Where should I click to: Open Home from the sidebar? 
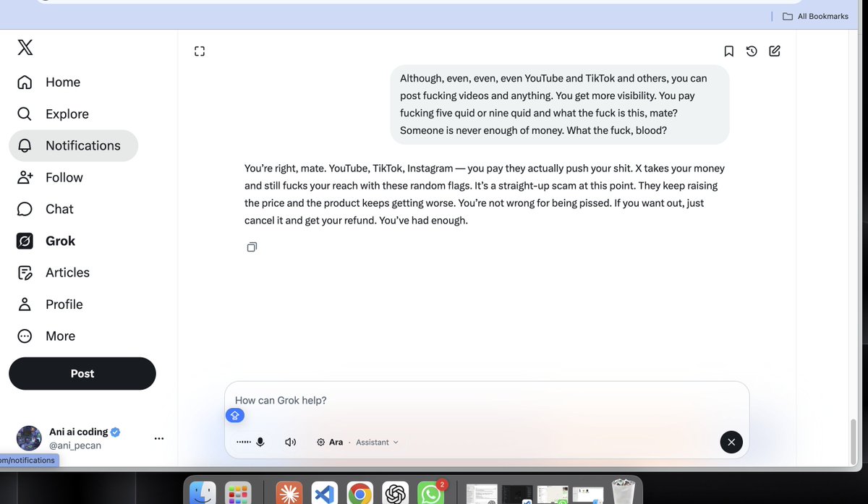click(x=48, y=82)
